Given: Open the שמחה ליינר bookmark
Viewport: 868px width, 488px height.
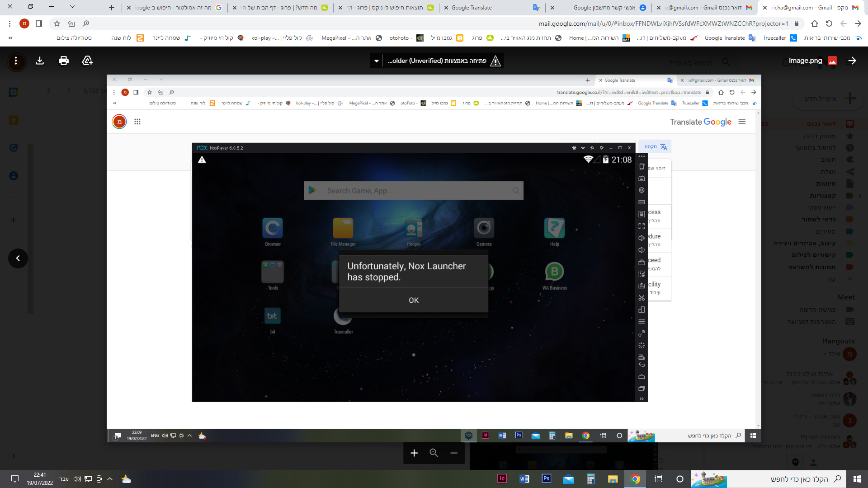Looking at the screenshot, I should click(171, 38).
